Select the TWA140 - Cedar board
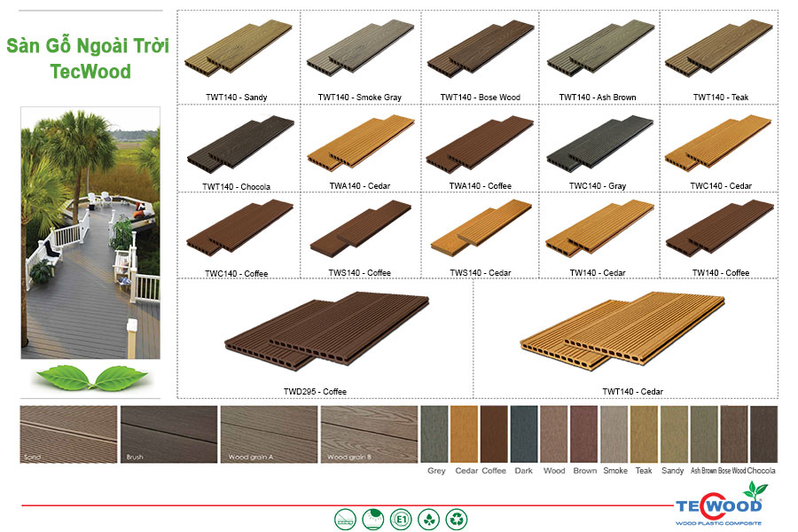Screen dimensions: 798x532 [361, 143]
